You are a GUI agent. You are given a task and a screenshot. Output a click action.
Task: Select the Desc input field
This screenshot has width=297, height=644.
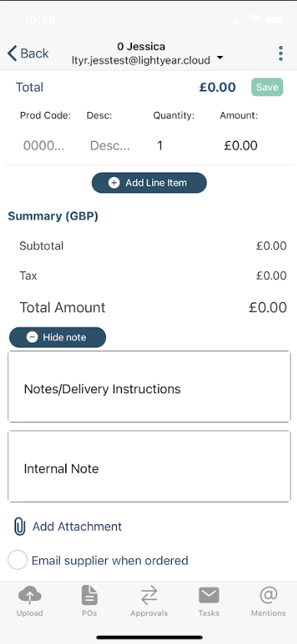pos(111,146)
